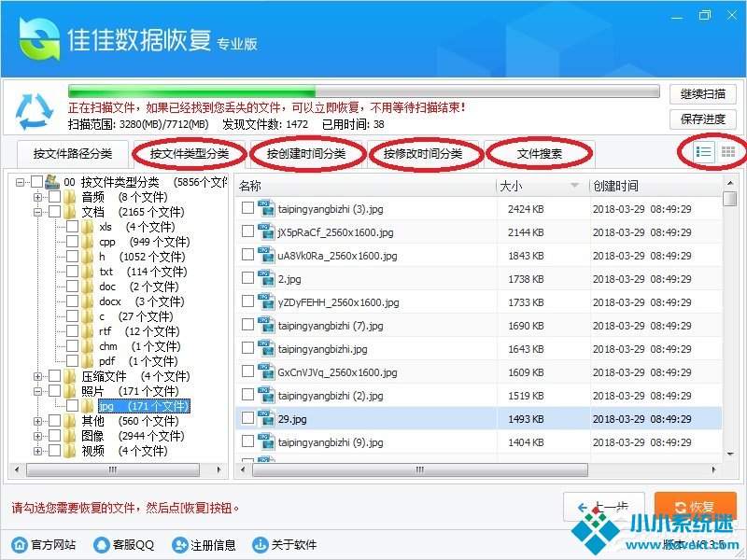Image resolution: width=747 pixels, height=560 pixels.
Task: Click the 文档 folder icon
Action: 70,212
